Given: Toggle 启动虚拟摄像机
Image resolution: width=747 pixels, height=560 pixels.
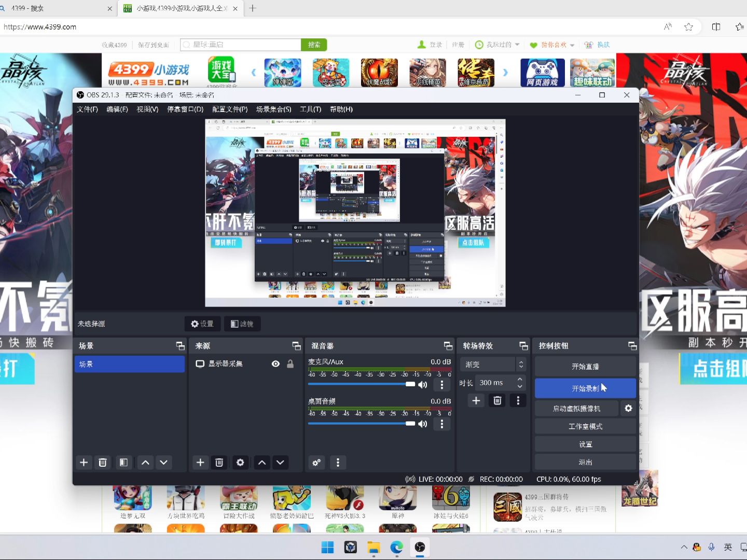Looking at the screenshot, I should coord(576,409).
